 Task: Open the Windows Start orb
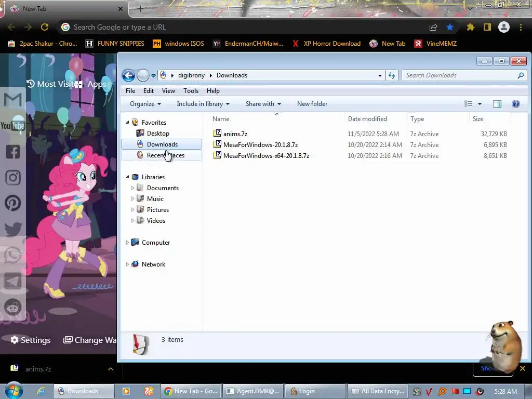pyautogui.click(x=14, y=391)
